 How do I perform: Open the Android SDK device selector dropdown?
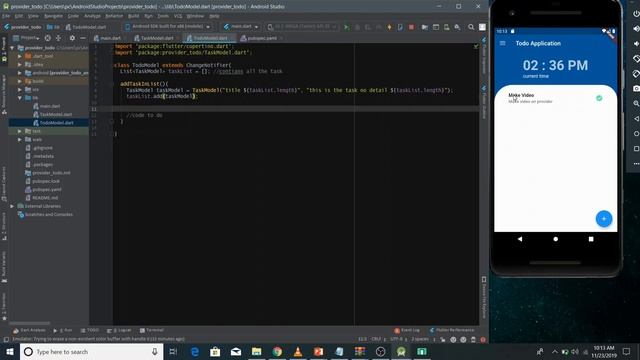point(168,27)
